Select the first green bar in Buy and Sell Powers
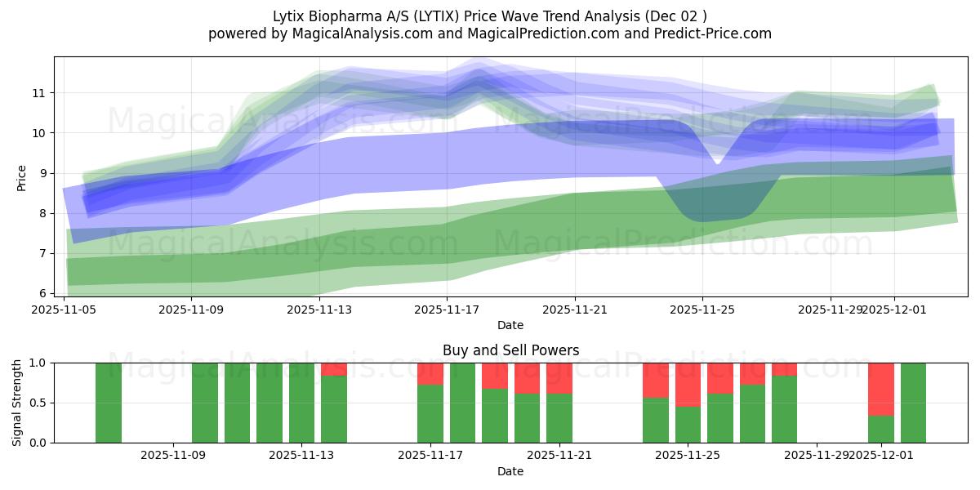This screenshot has height=490, width=980. tap(109, 400)
